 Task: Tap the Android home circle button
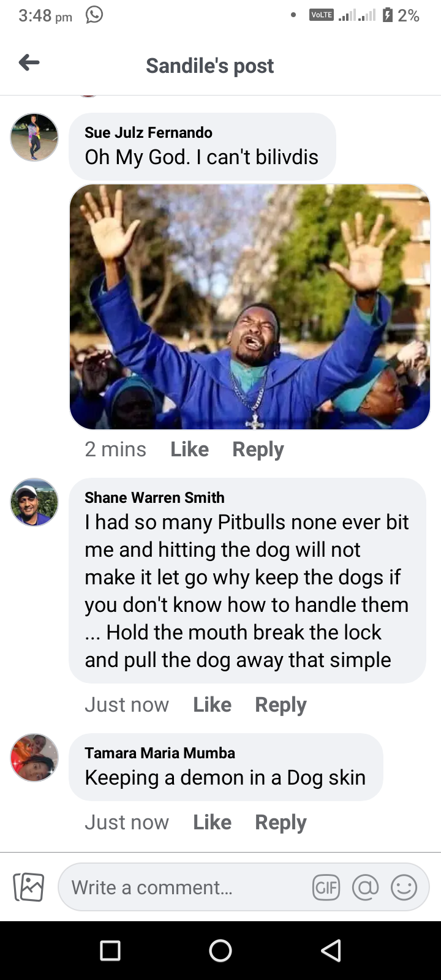(221, 951)
